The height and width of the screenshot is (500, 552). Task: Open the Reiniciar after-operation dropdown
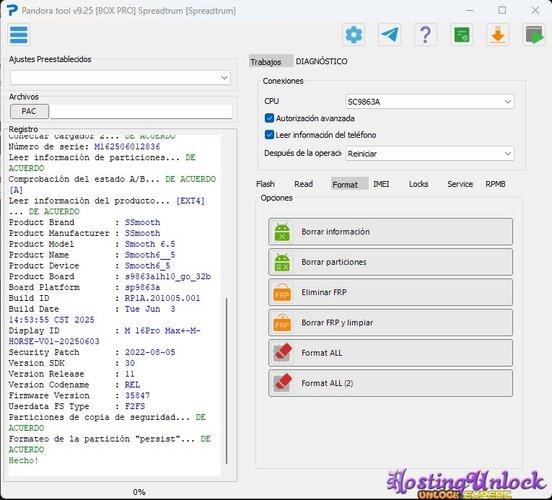coord(429,154)
